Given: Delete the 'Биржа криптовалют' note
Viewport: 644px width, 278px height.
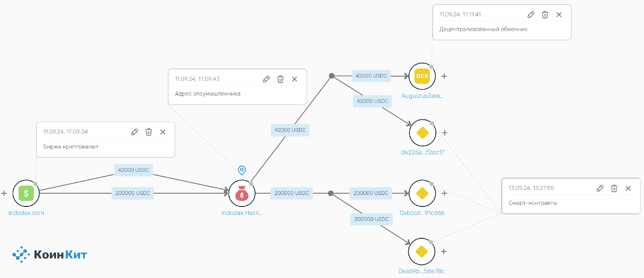Looking at the screenshot, I should point(149,132).
